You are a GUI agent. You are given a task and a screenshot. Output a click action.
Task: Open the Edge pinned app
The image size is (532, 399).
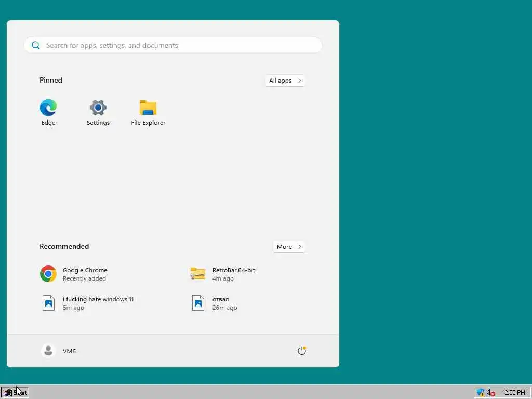[x=48, y=112]
